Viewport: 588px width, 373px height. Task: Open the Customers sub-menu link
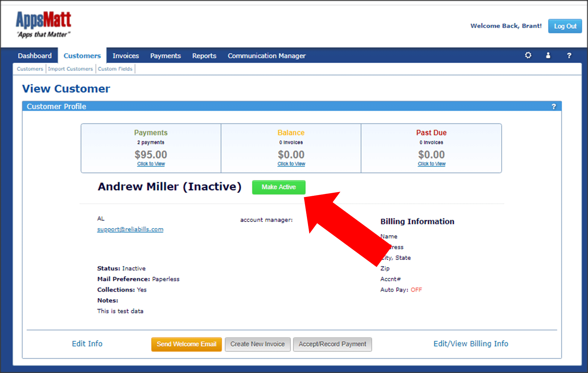[30, 69]
